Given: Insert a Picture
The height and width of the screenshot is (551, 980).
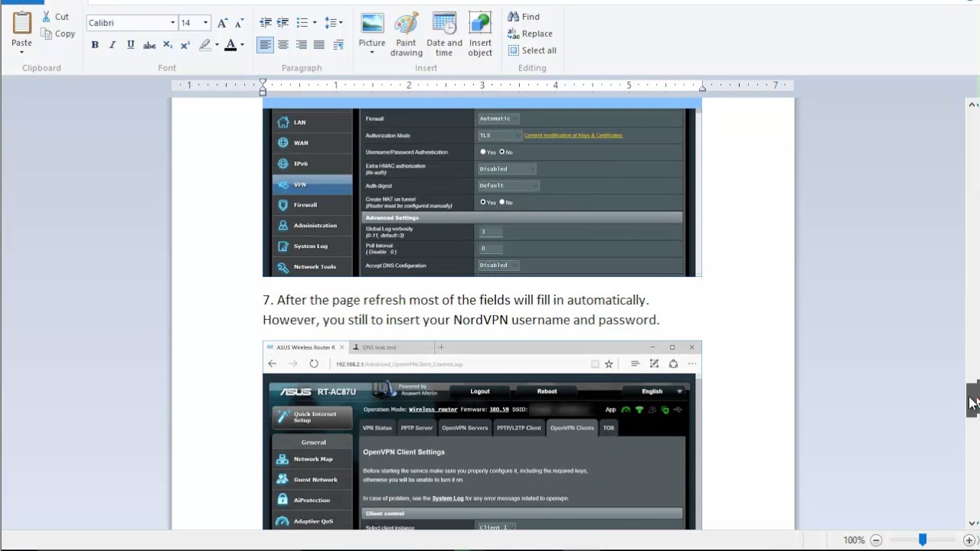Looking at the screenshot, I should coord(372,29).
